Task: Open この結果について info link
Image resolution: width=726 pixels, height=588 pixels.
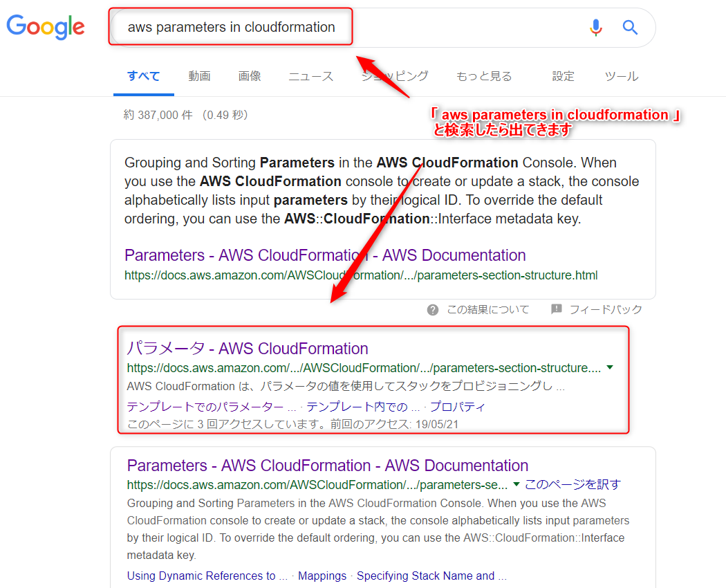Action: tap(487, 309)
